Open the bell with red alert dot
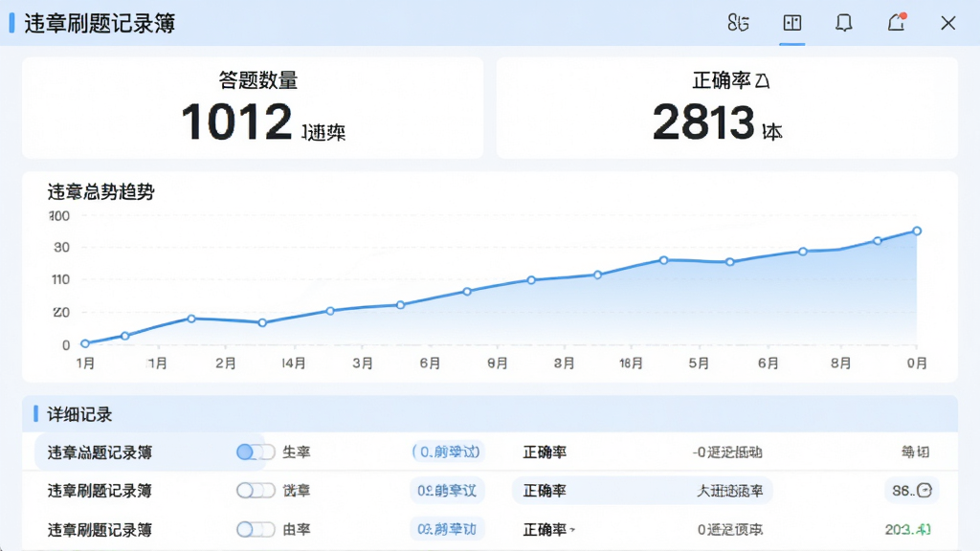The image size is (980, 551). pyautogui.click(x=897, y=23)
